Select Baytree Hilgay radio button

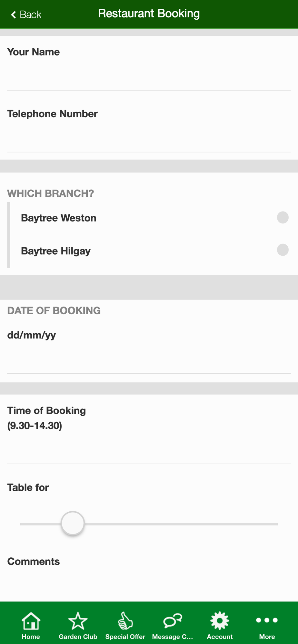tap(283, 250)
